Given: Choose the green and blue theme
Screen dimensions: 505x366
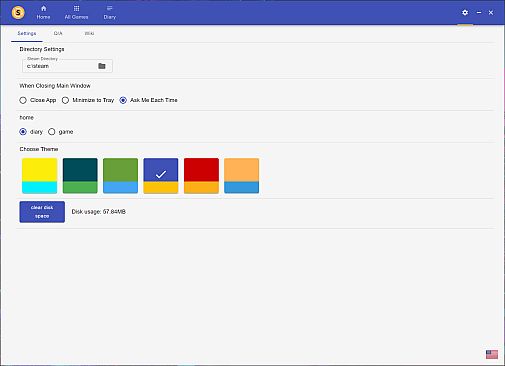Looking at the screenshot, I should click(120, 176).
